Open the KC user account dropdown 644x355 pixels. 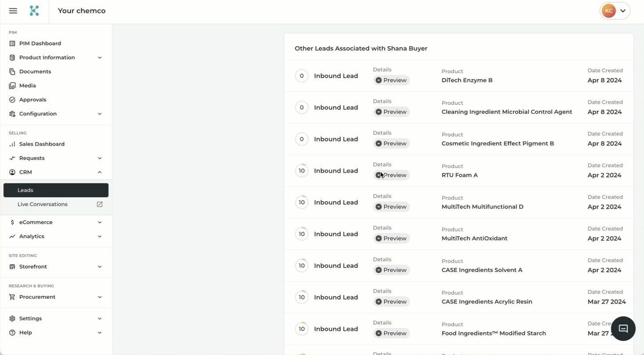point(615,11)
